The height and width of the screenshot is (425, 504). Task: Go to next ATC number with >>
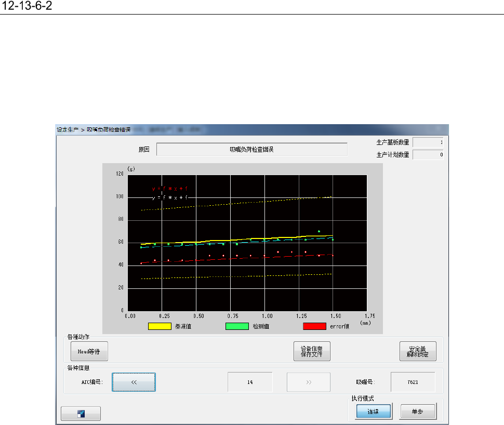[x=309, y=382]
